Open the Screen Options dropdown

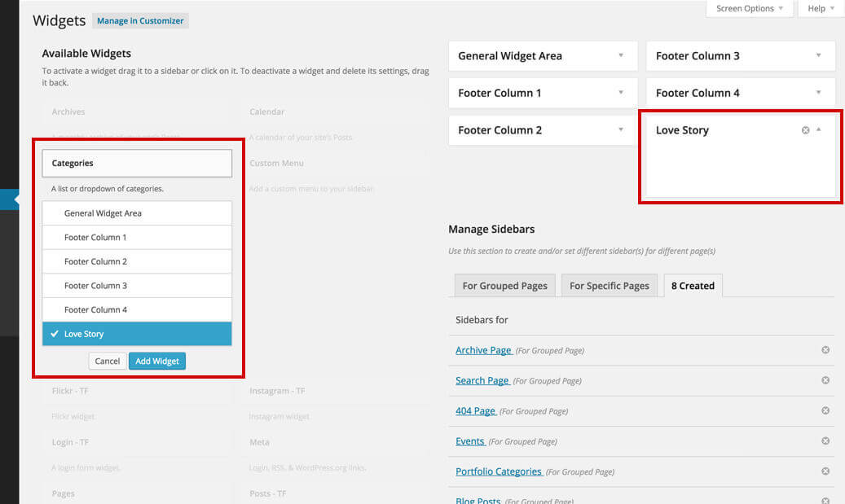tap(750, 9)
